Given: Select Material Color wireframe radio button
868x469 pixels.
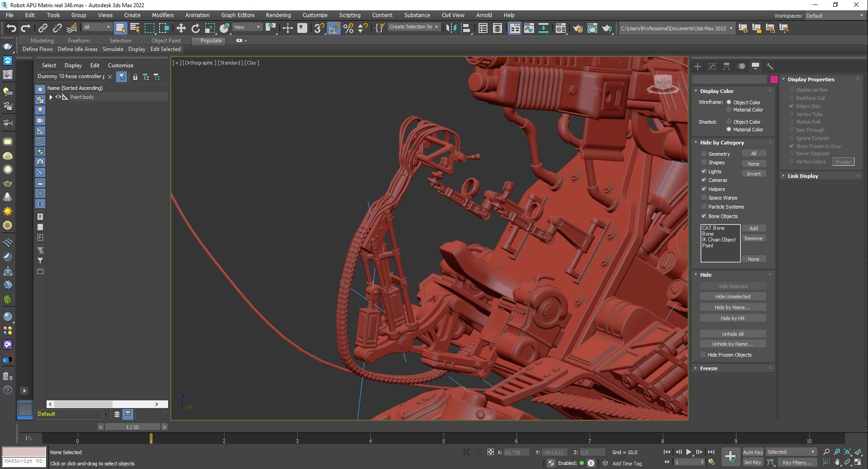Looking at the screenshot, I should pos(729,110).
